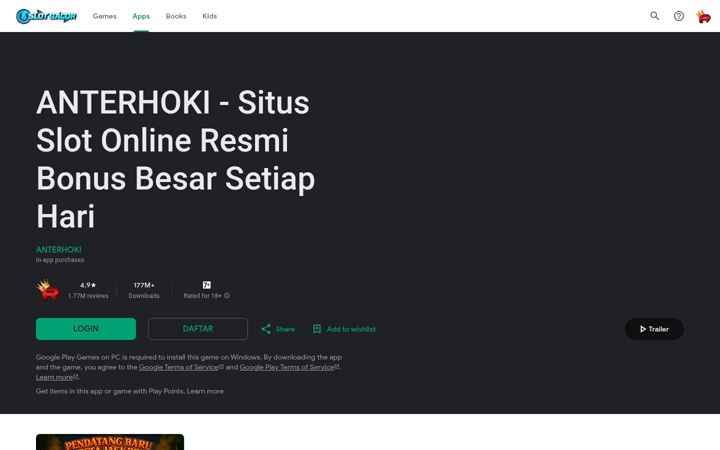Click the share icon
The height and width of the screenshot is (450, 720).
click(x=266, y=329)
